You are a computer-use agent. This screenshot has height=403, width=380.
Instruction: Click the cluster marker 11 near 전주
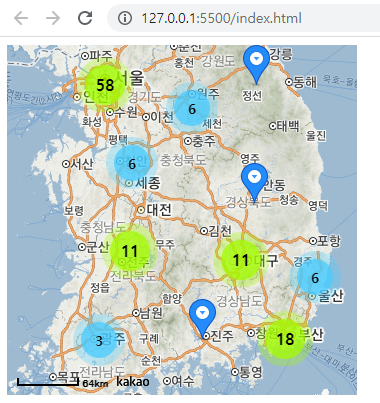coord(130,251)
